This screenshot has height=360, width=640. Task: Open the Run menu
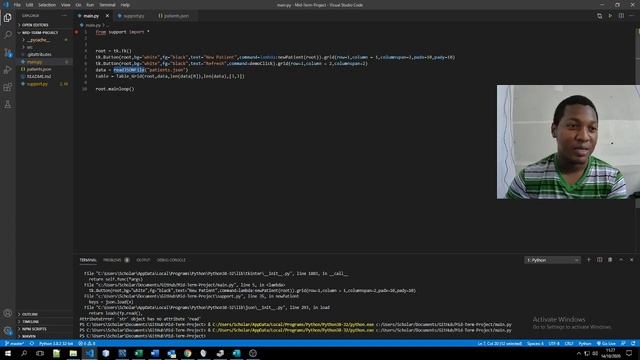pos(90,5)
